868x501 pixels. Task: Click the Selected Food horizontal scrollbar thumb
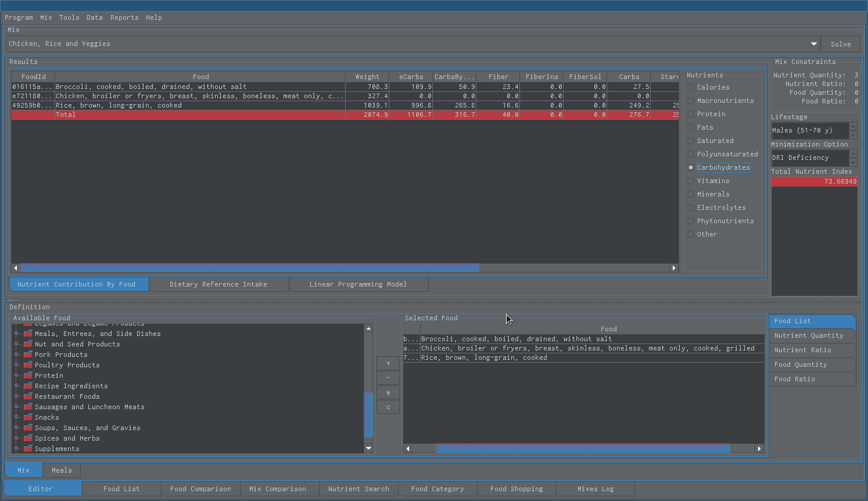click(x=582, y=448)
